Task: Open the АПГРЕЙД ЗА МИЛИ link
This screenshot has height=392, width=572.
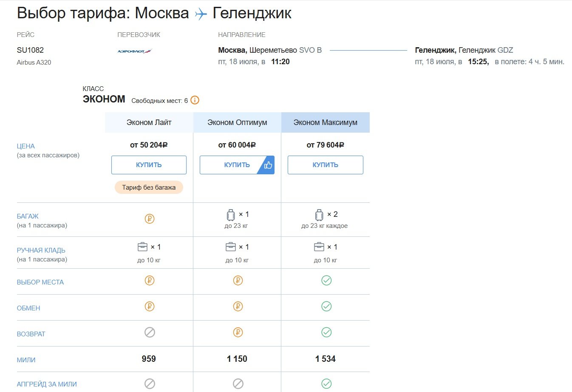Action: 47,384
